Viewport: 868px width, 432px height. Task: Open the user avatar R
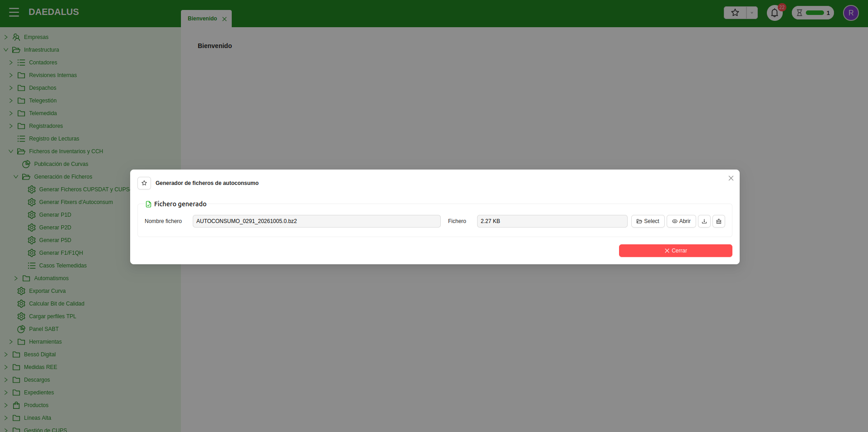851,13
